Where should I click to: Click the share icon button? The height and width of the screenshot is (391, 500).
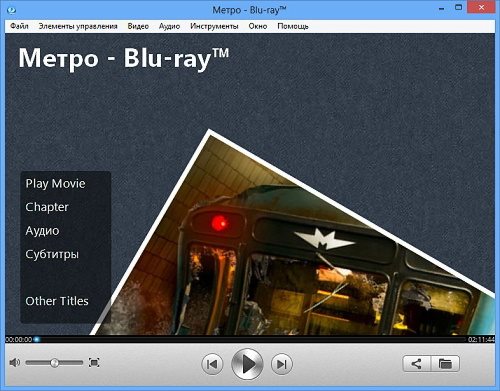(x=417, y=364)
